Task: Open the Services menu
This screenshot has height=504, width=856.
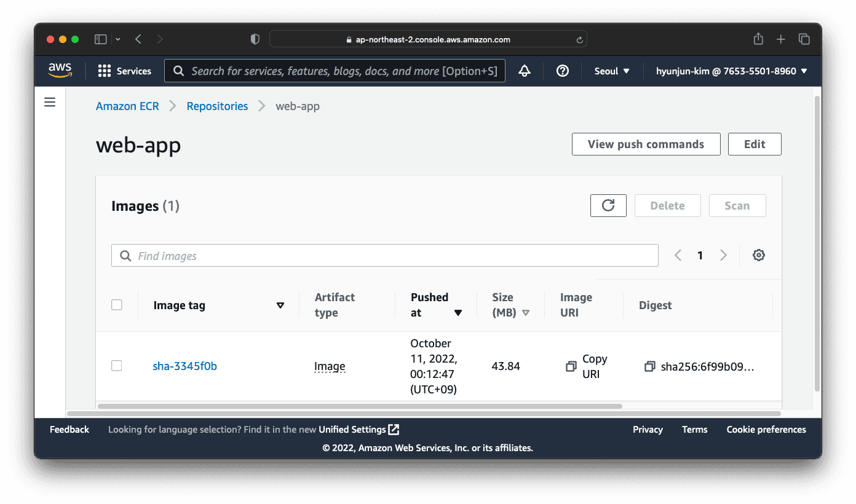Action: 124,71
